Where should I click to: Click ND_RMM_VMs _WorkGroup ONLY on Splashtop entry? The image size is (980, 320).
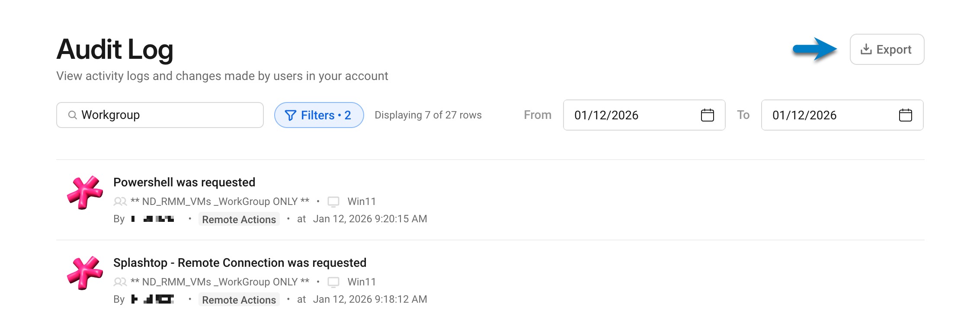point(220,282)
